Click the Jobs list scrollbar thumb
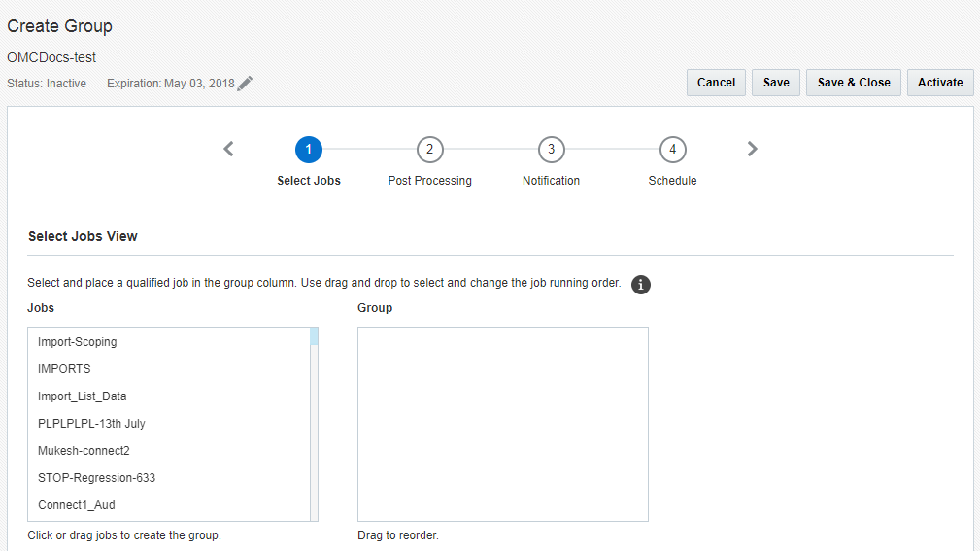 [x=314, y=337]
